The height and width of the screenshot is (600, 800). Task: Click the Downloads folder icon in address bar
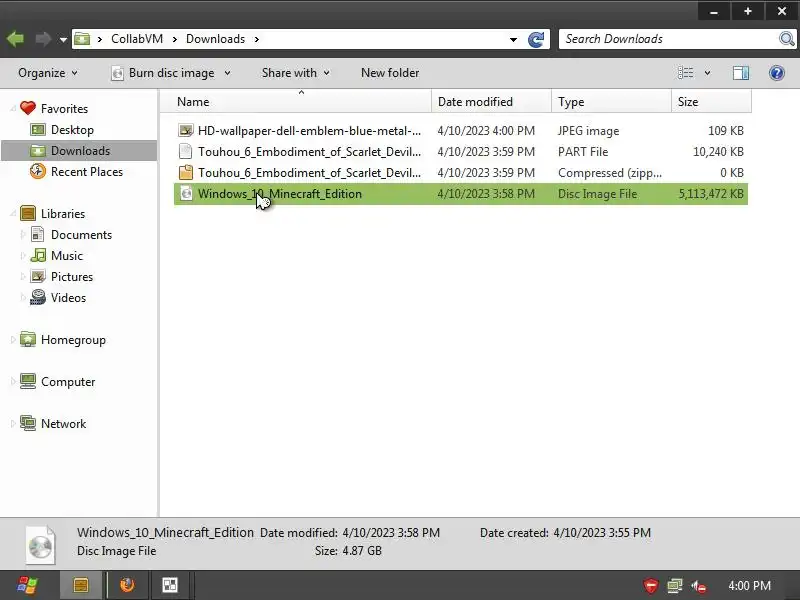coord(82,39)
